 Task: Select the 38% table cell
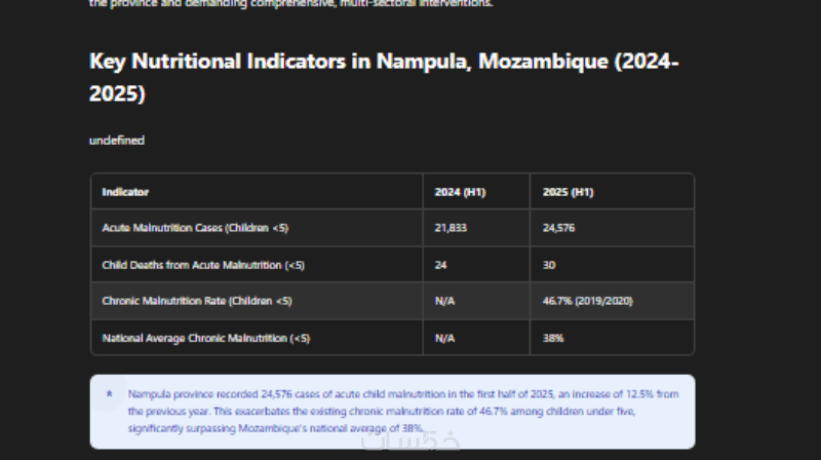pyautogui.click(x=553, y=338)
